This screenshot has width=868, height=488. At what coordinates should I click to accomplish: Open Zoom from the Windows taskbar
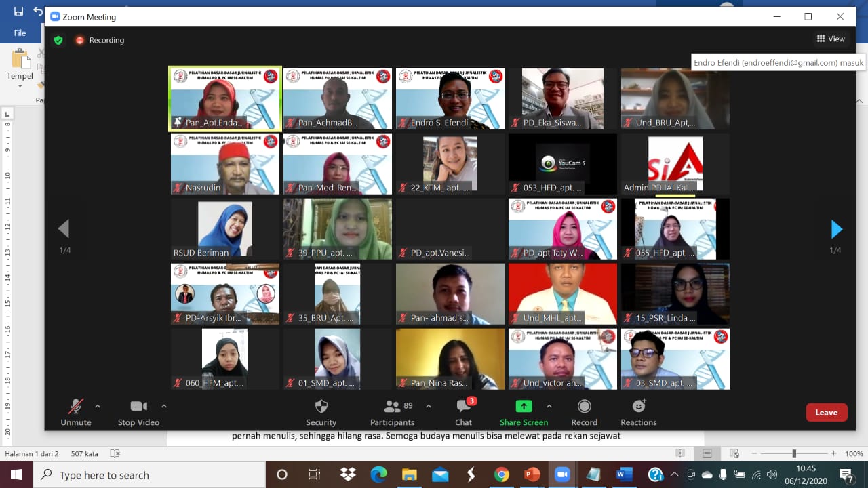tap(562, 474)
